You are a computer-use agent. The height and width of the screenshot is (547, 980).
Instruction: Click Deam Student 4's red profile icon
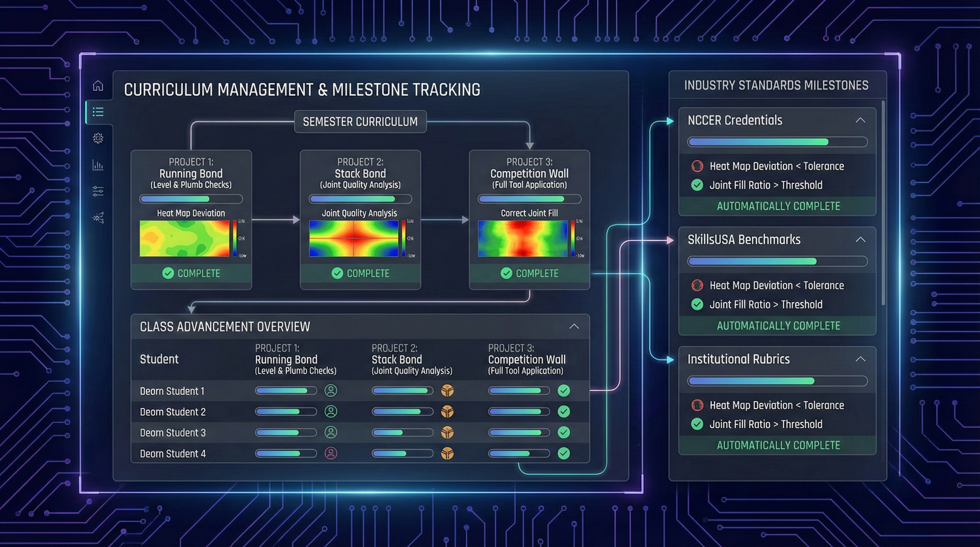[330, 453]
